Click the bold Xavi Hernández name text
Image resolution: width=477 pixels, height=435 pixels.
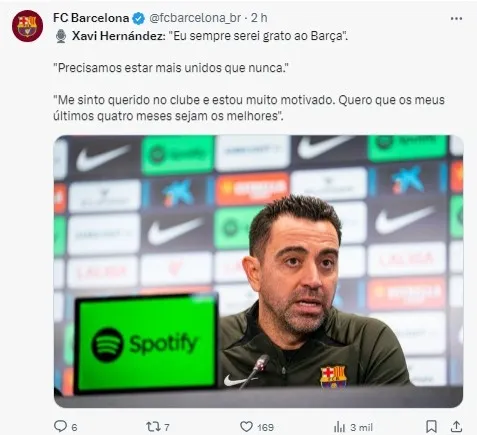[118, 36]
